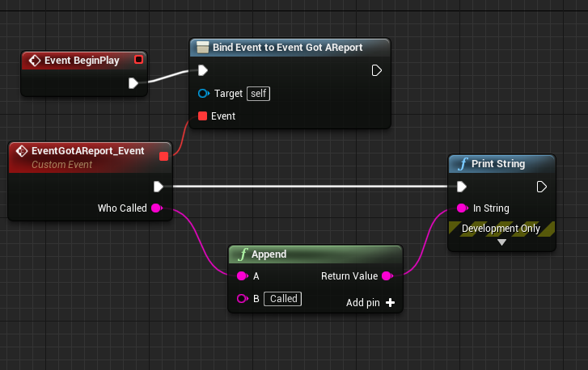Click the Bind Event node execution input pin
The width and height of the screenshot is (588, 370).
pyautogui.click(x=204, y=70)
